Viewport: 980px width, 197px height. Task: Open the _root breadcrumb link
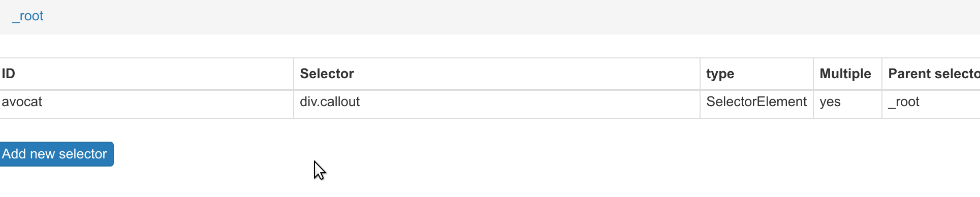27,16
